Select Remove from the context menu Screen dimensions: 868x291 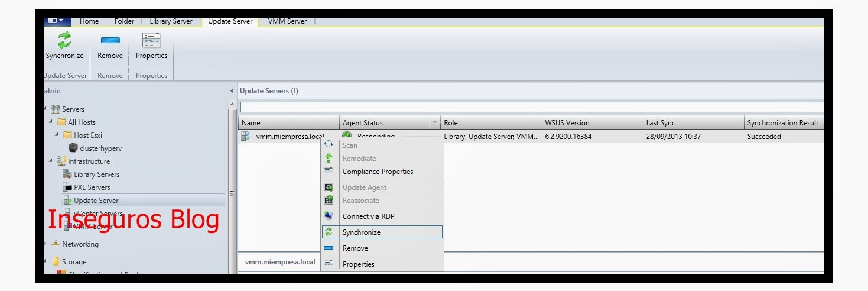coord(355,248)
